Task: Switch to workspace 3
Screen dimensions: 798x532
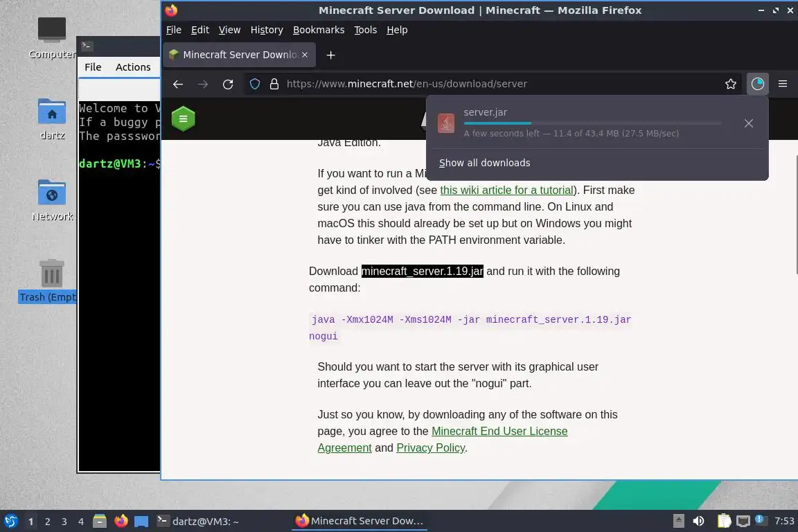Action: coord(64,522)
